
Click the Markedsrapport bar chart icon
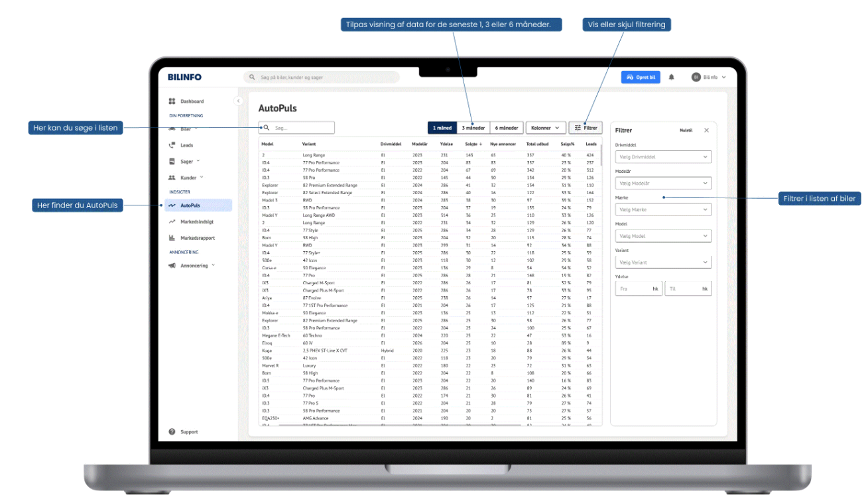(x=172, y=238)
